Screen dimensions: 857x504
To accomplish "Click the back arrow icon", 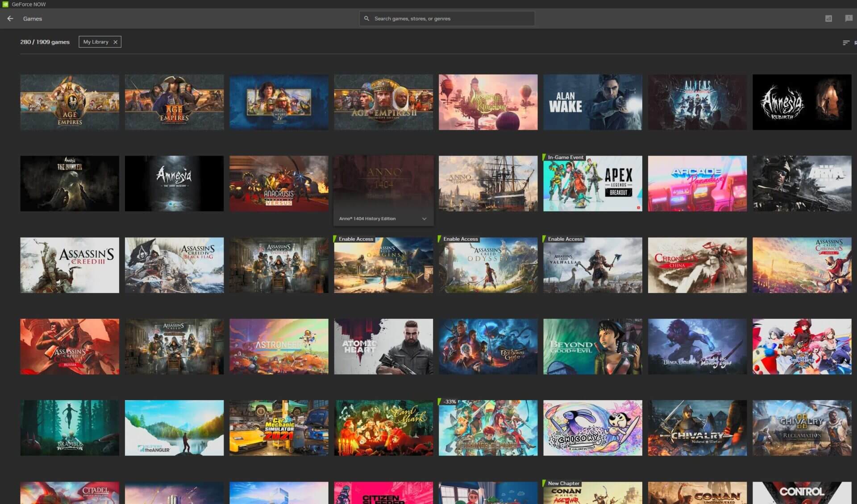I will [x=10, y=19].
